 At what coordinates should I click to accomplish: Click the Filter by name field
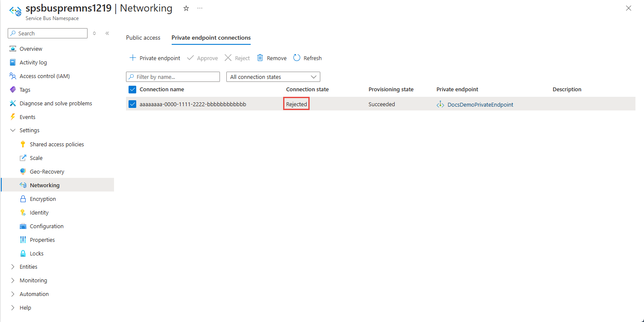[x=173, y=77]
